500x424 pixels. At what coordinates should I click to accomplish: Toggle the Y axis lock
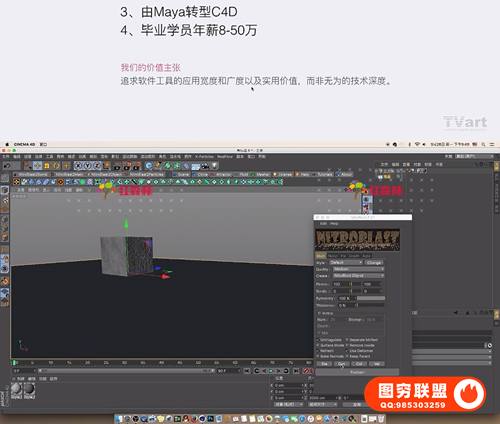(x=88, y=166)
